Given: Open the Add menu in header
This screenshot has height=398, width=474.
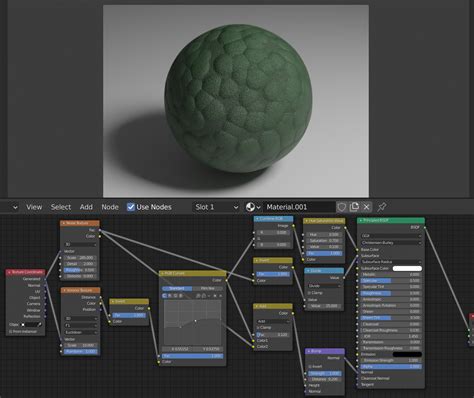Looking at the screenshot, I should pyautogui.click(x=86, y=207).
